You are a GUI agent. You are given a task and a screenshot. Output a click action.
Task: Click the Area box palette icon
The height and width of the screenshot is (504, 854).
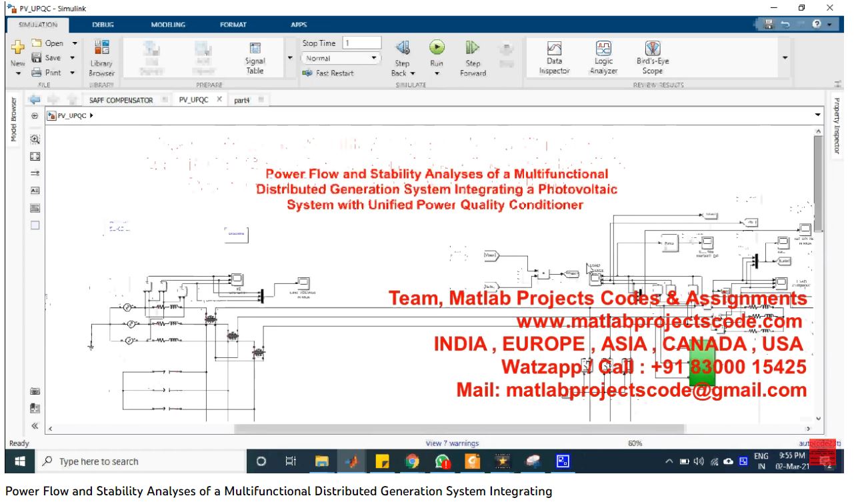click(x=35, y=225)
